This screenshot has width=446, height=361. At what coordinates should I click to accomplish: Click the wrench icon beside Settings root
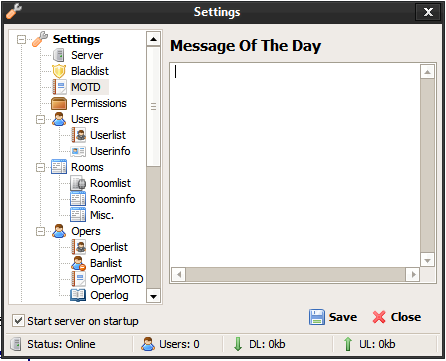pyautogui.click(x=40, y=39)
